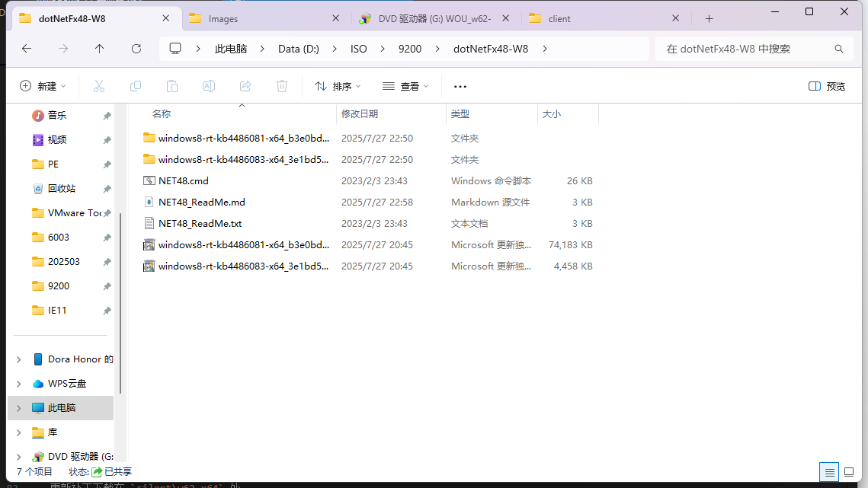Open the 新建 dropdown
Screen dimensions: 868x488
(43, 86)
